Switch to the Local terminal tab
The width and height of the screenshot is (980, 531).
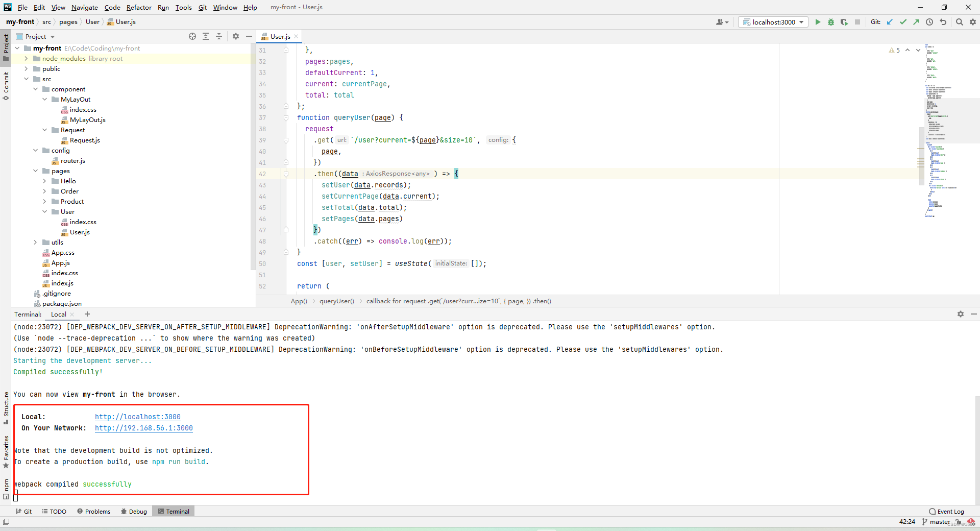[x=59, y=315]
